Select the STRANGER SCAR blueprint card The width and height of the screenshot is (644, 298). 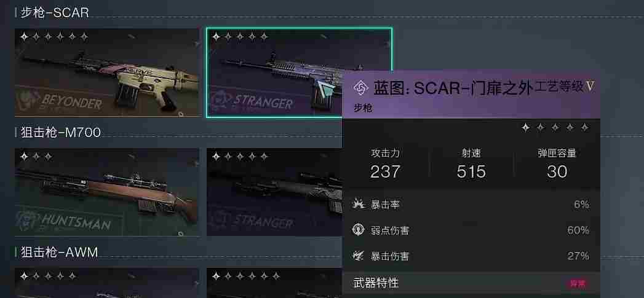[299, 73]
